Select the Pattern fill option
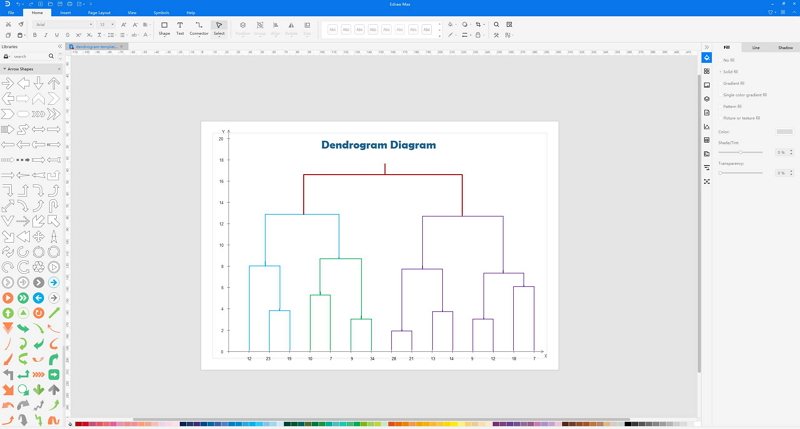800x429 pixels. [732, 107]
